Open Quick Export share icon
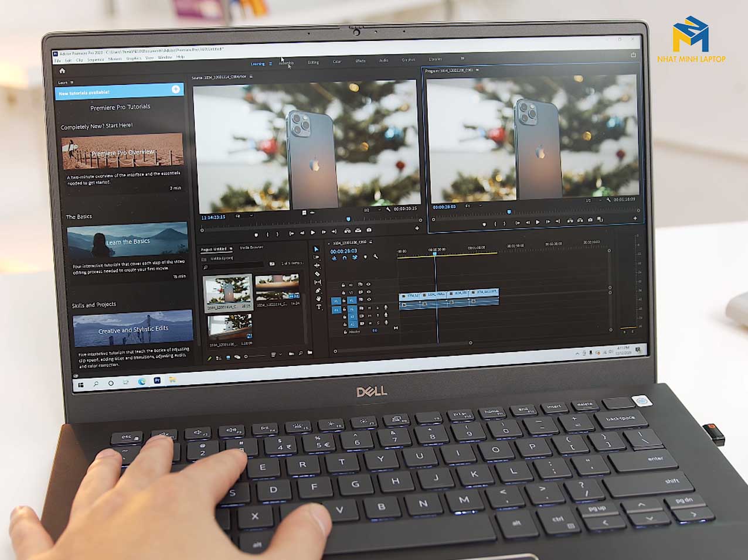The height and width of the screenshot is (560, 748). pos(633,55)
